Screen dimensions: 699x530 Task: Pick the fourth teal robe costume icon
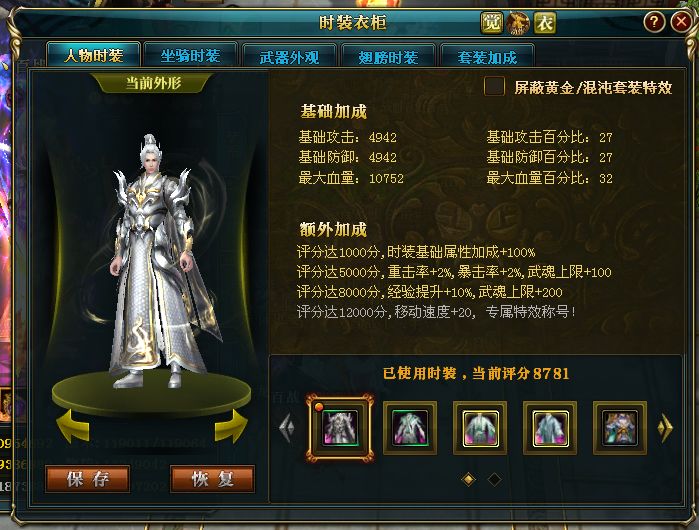point(550,428)
